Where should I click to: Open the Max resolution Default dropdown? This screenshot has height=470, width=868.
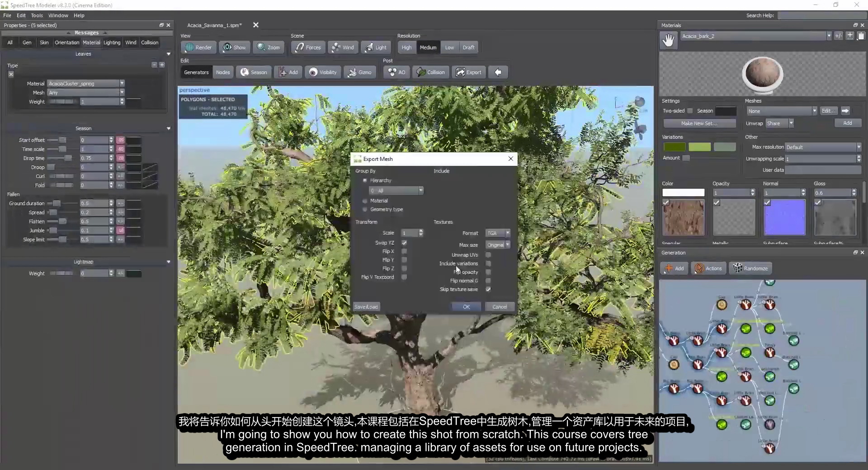point(823,147)
